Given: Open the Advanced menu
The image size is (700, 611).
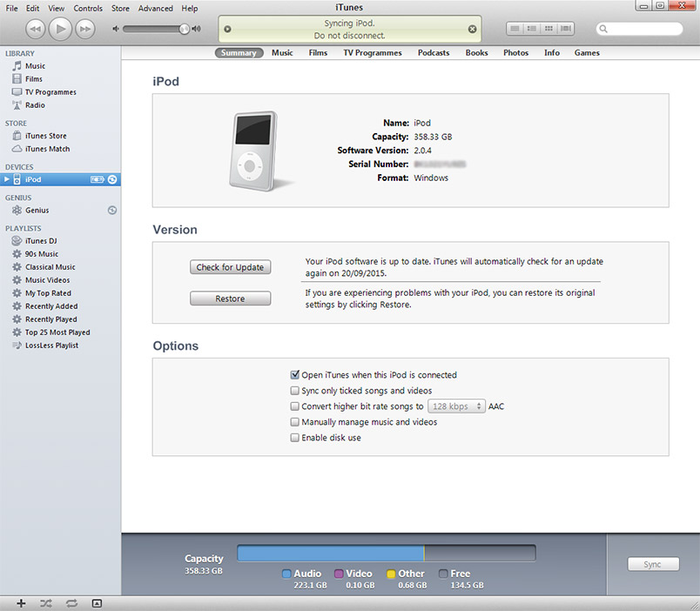Looking at the screenshot, I should 155,8.
